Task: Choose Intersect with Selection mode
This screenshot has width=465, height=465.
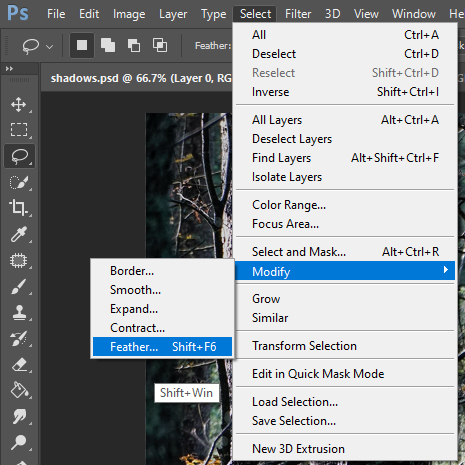Action: [160, 45]
